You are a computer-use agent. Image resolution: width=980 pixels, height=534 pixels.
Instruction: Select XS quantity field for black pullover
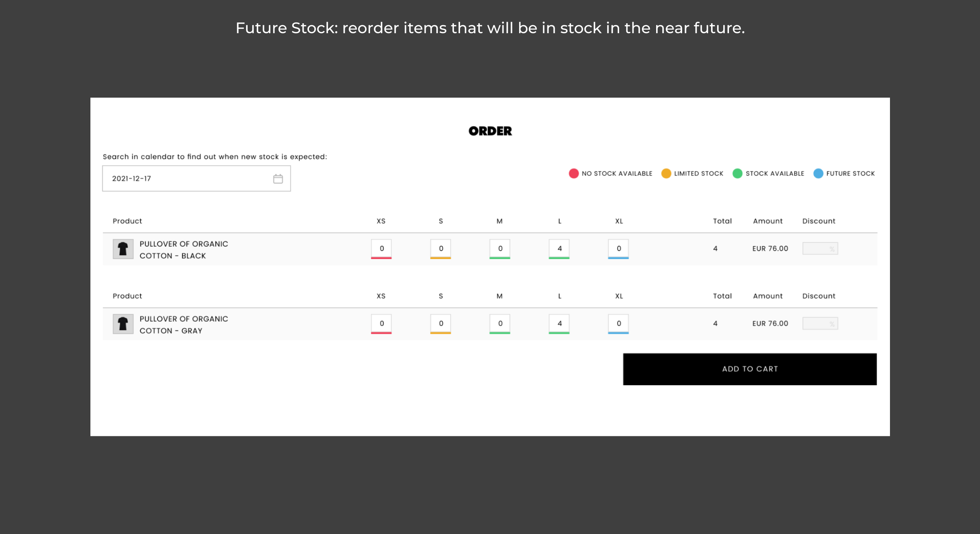coord(381,249)
